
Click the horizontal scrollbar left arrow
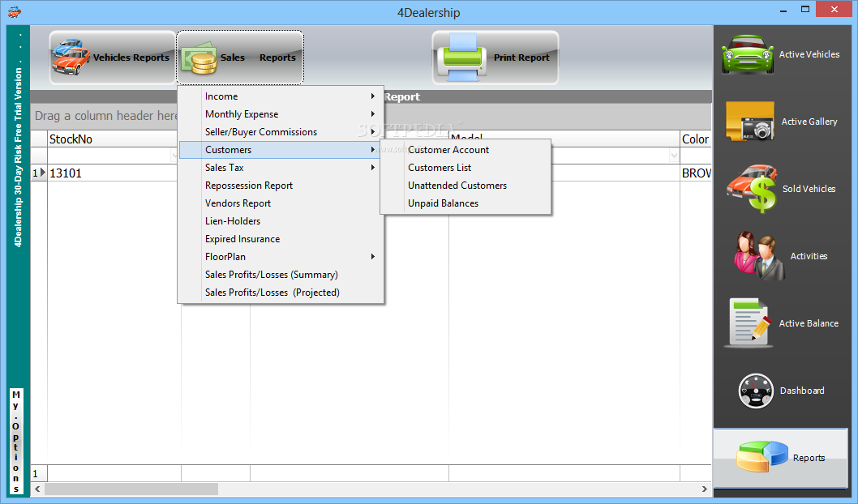point(37,489)
